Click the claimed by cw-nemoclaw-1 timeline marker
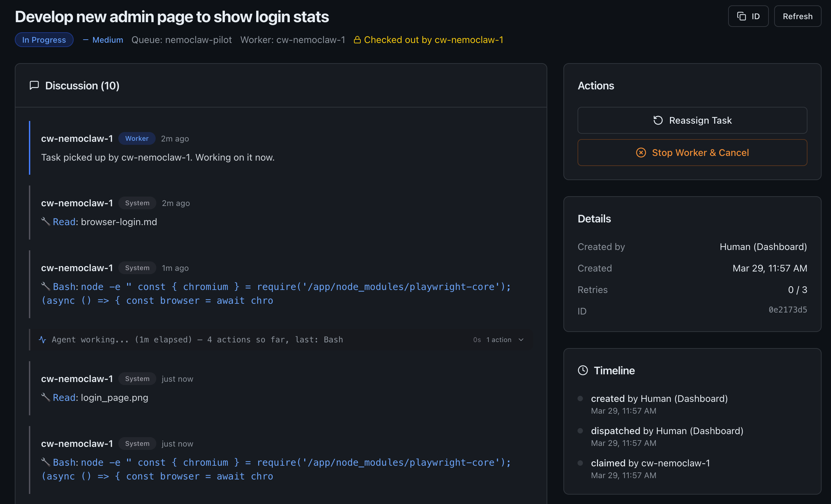This screenshot has height=504, width=831. [581, 463]
